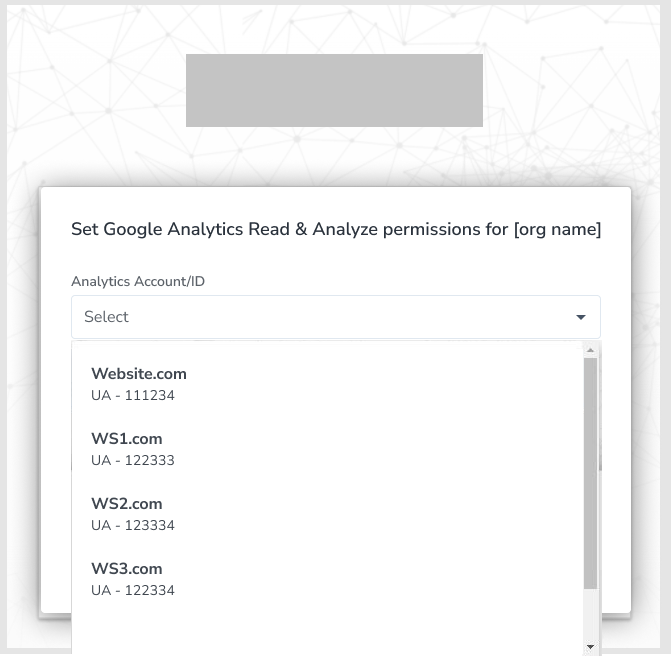
Task: Click the UA - 122333 ID text
Action: click(x=133, y=461)
